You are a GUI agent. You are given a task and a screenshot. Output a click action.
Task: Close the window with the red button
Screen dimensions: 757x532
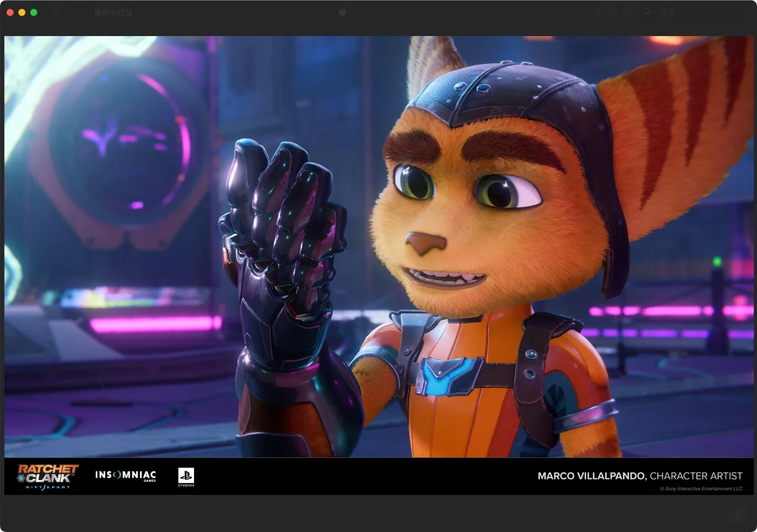(x=10, y=12)
